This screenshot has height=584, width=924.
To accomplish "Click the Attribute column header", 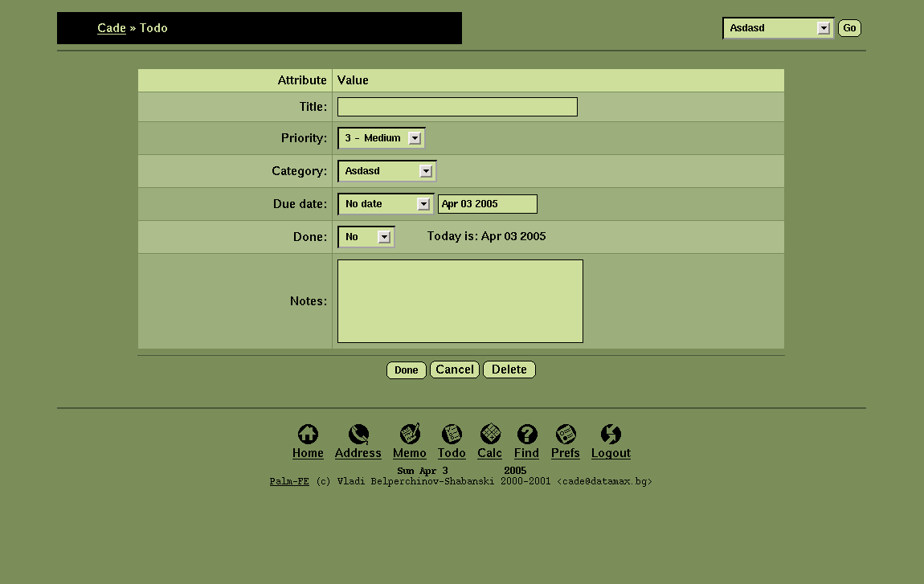I will pyautogui.click(x=302, y=80).
